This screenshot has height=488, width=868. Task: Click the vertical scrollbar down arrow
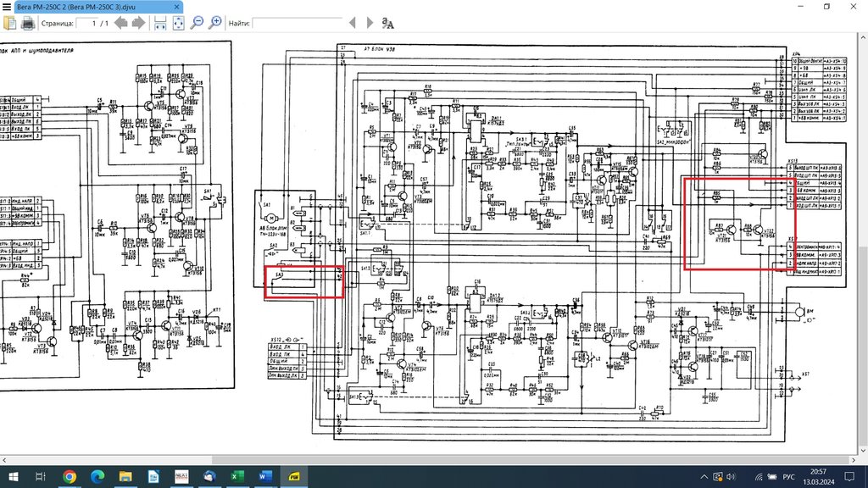tap(863, 452)
